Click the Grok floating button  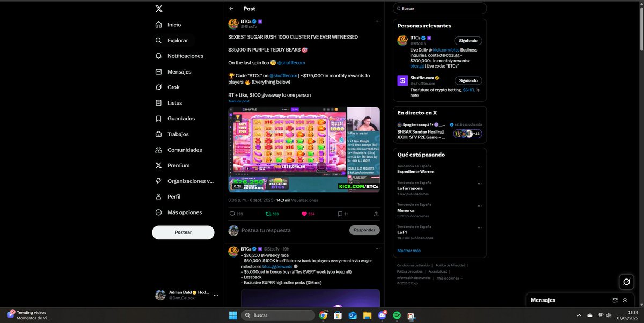click(626, 282)
